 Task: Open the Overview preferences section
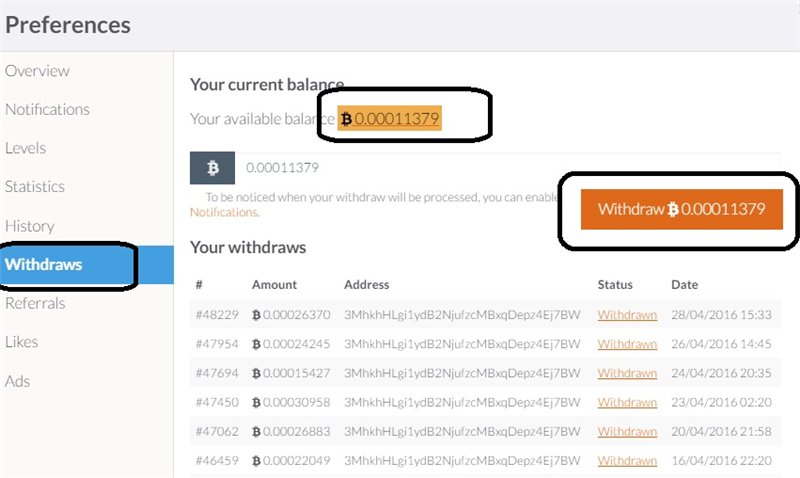38,71
